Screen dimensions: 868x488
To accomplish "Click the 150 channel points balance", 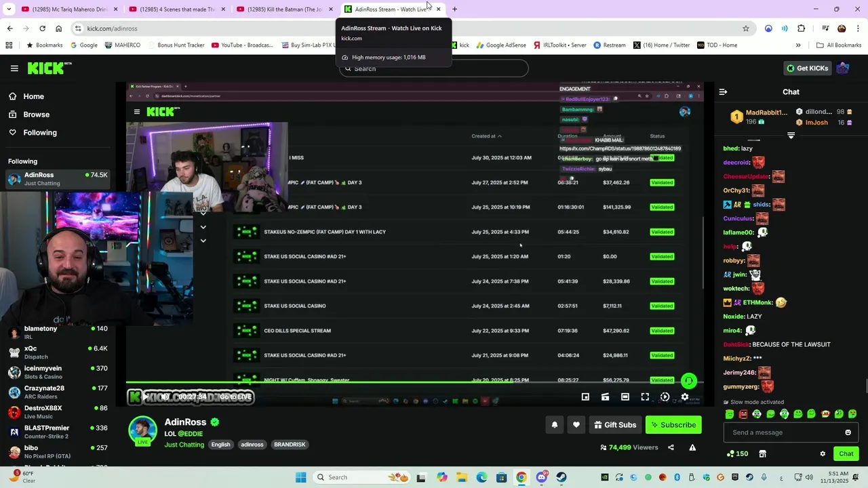I will 737,453.
